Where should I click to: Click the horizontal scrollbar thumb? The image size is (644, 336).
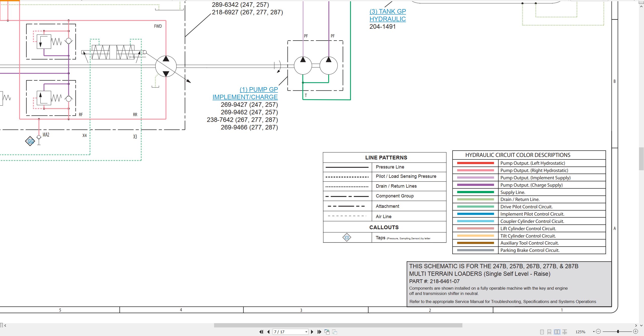[x=338, y=325]
